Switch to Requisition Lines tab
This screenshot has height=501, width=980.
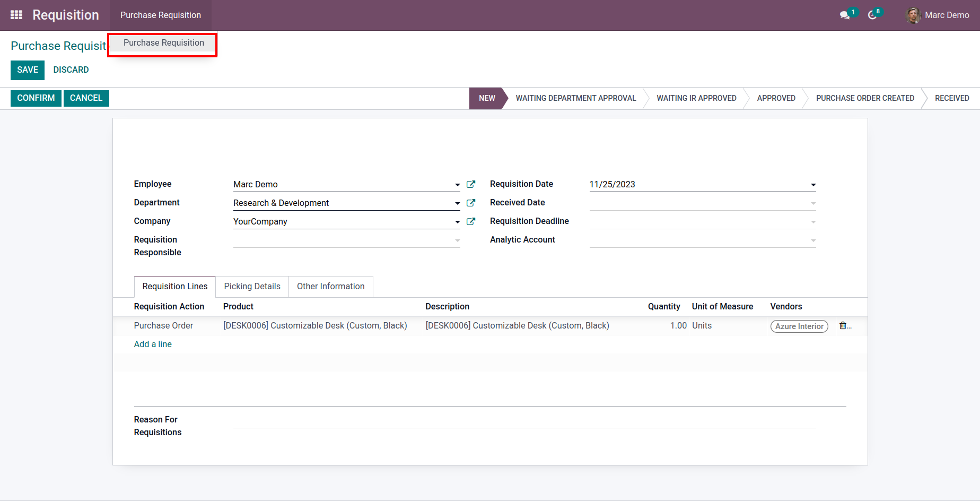pos(175,287)
